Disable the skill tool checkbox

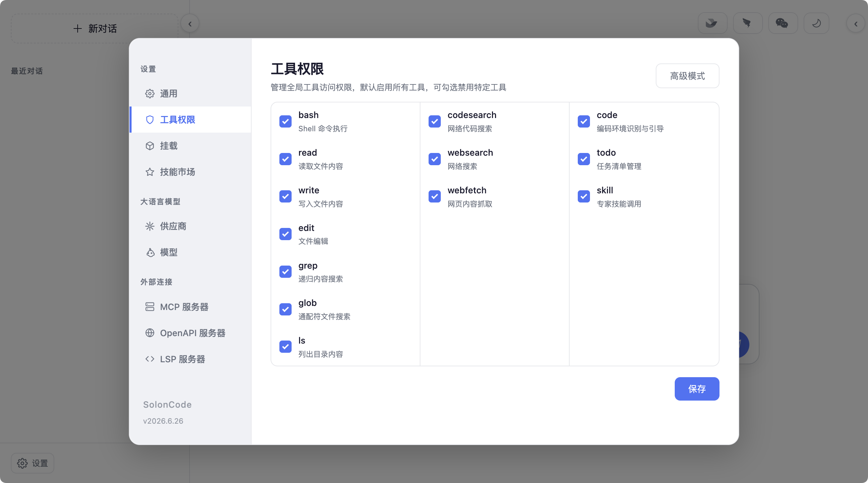point(584,196)
